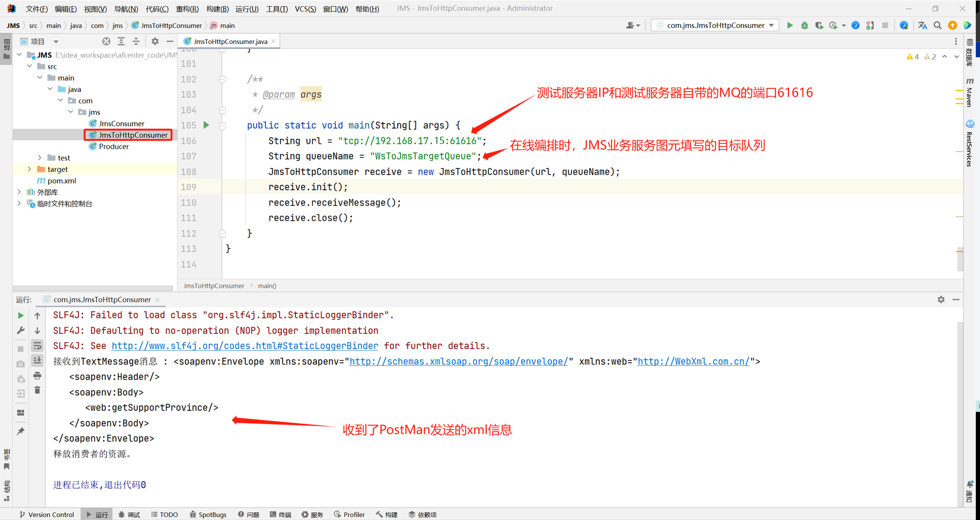980x520 pixels.
Task: Toggle pin tab in Run panel
Action: point(20,432)
